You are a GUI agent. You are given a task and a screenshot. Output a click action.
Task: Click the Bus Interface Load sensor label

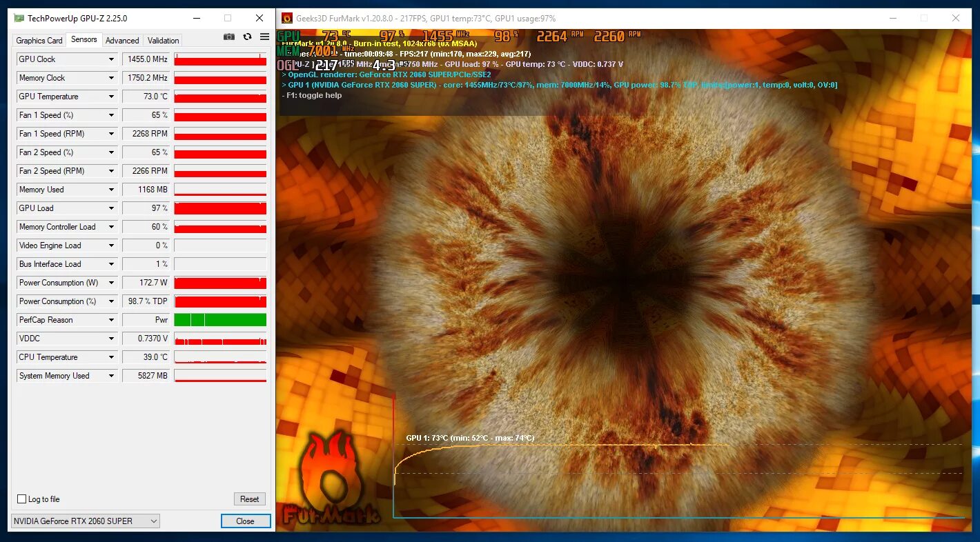[50, 264]
